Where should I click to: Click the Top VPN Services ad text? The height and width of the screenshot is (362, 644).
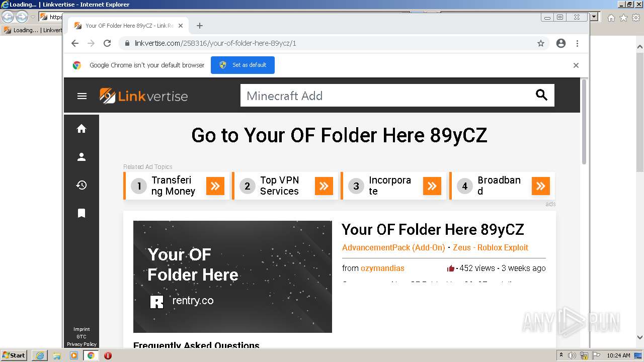(280, 186)
